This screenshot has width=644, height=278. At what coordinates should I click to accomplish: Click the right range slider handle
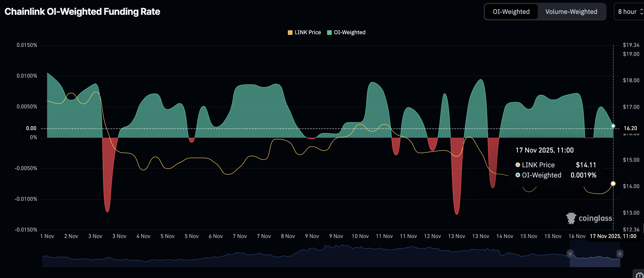[620, 254]
